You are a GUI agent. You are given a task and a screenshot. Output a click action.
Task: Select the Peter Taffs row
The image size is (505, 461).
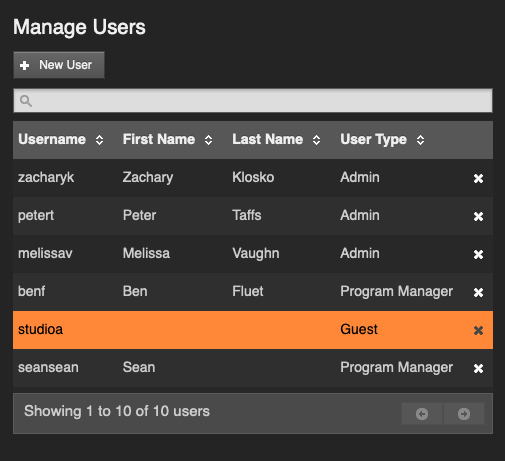tap(253, 216)
